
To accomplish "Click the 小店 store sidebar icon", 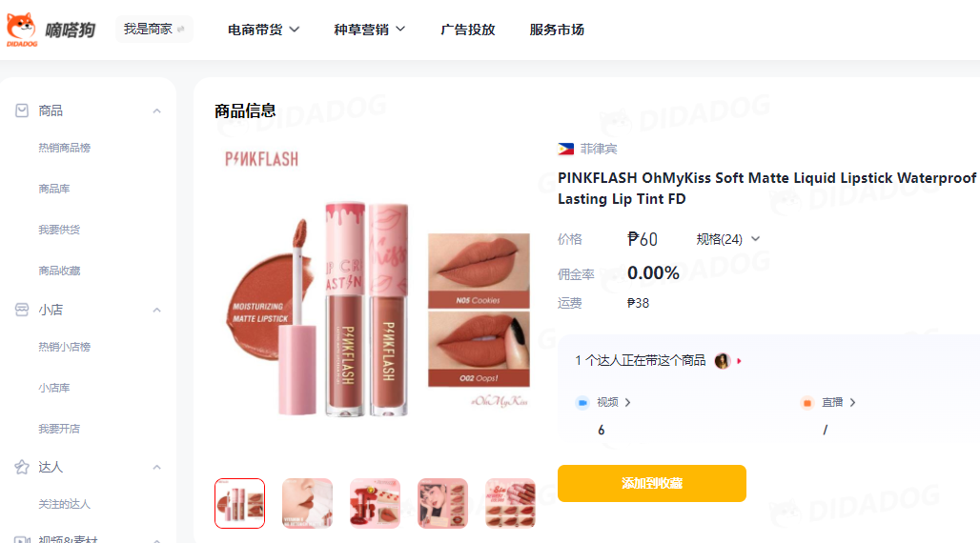I will (x=22, y=310).
